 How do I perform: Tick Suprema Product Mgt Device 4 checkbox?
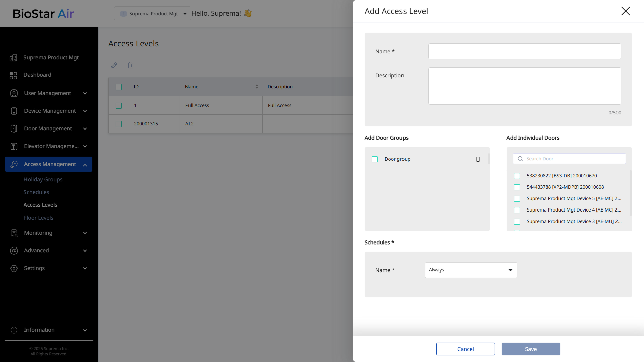pyautogui.click(x=517, y=210)
